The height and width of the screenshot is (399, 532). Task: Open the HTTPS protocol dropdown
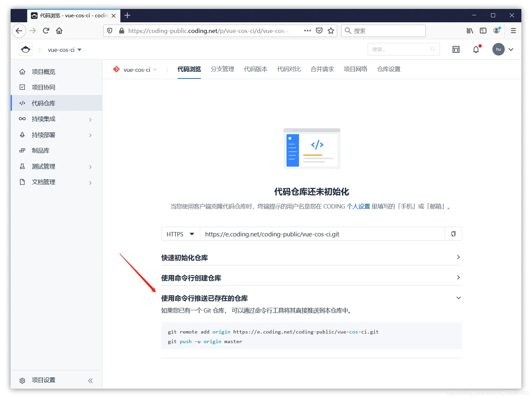(x=181, y=234)
